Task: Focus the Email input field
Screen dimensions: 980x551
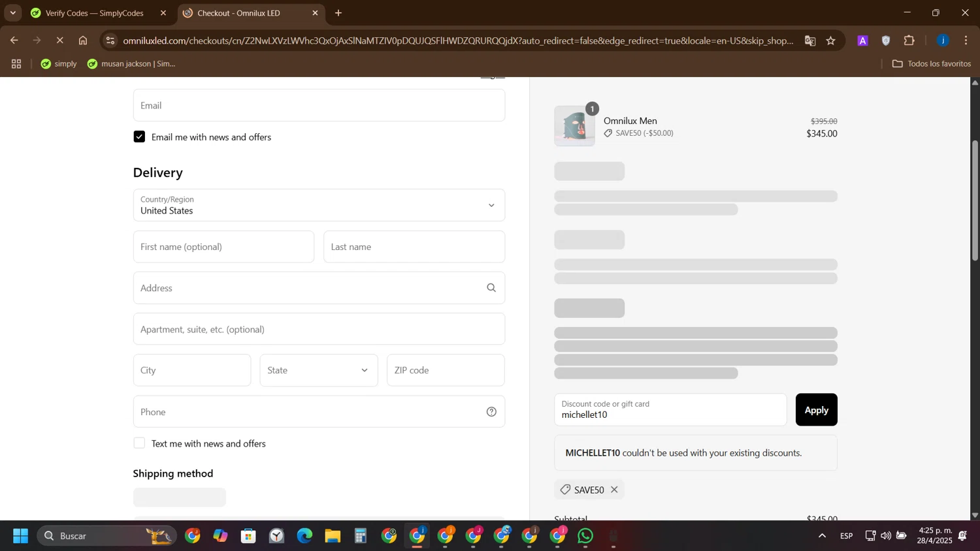Action: click(x=319, y=105)
